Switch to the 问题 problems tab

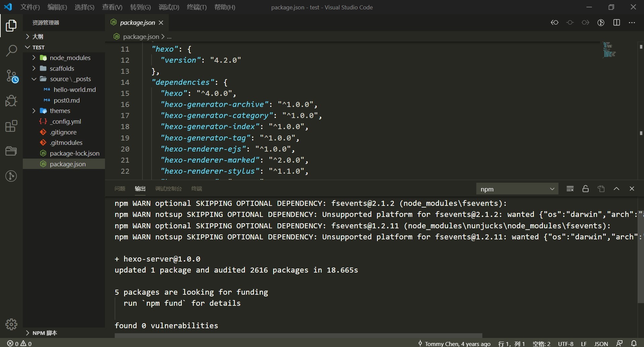120,189
